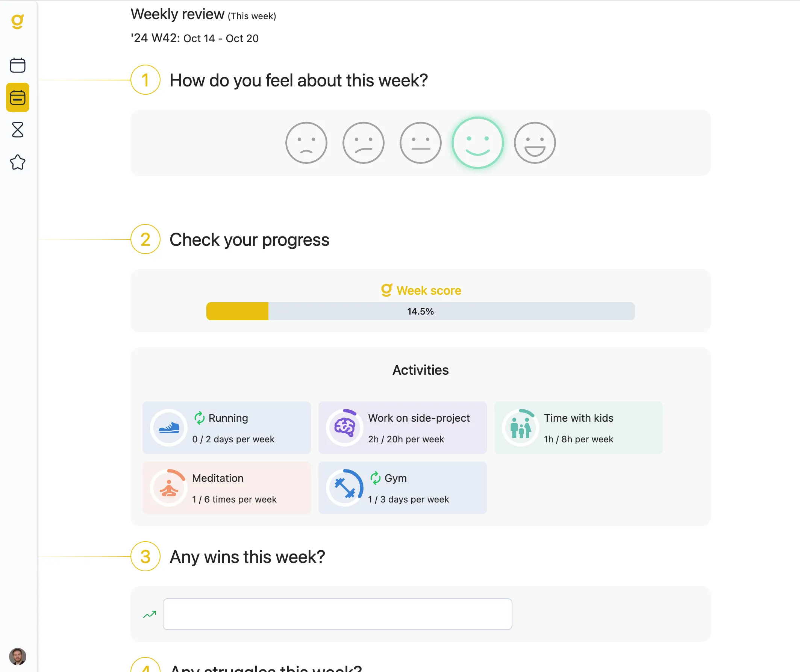The image size is (800, 672).
Task: Select the Time with kids group icon
Action: [519, 428]
